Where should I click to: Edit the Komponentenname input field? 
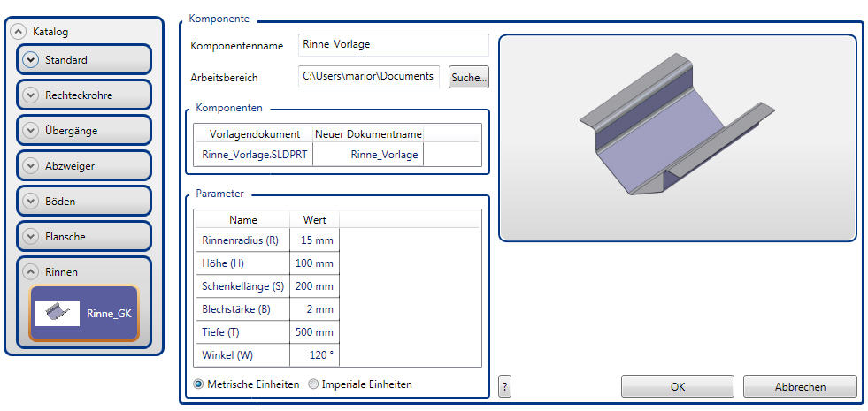[394, 45]
